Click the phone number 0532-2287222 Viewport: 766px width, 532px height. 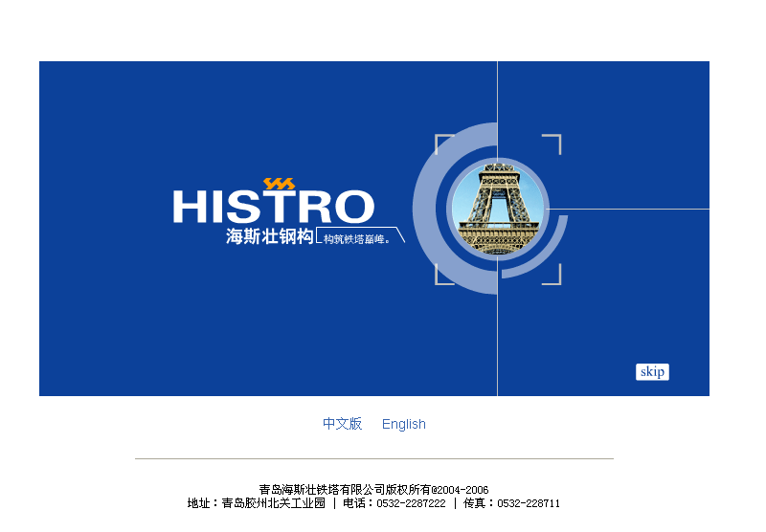pyautogui.click(x=411, y=503)
